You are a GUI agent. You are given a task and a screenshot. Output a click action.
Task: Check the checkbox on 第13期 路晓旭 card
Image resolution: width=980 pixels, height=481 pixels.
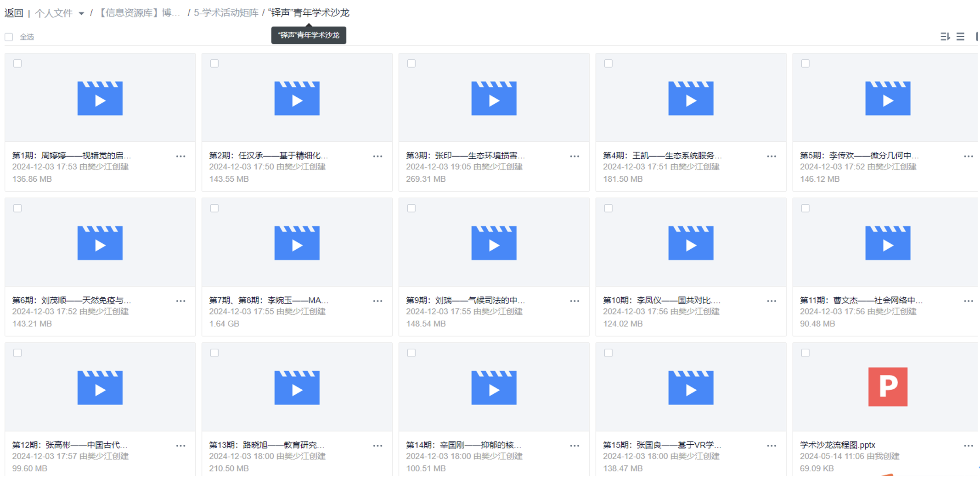click(x=214, y=353)
